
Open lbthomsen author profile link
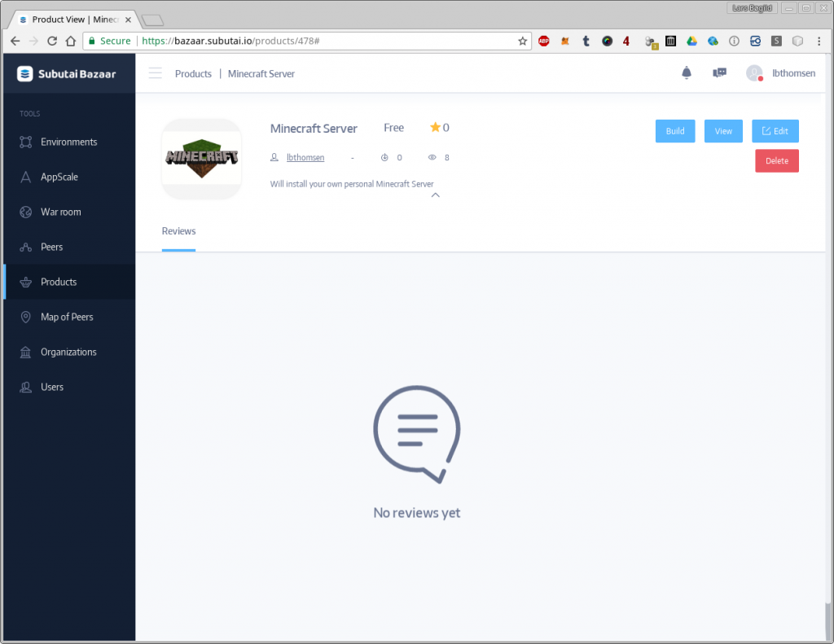pyautogui.click(x=305, y=157)
